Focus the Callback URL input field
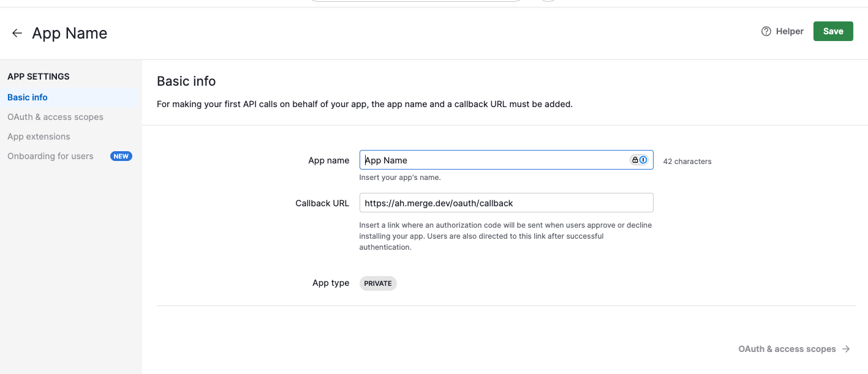Image resolution: width=868 pixels, height=374 pixels. pos(506,203)
